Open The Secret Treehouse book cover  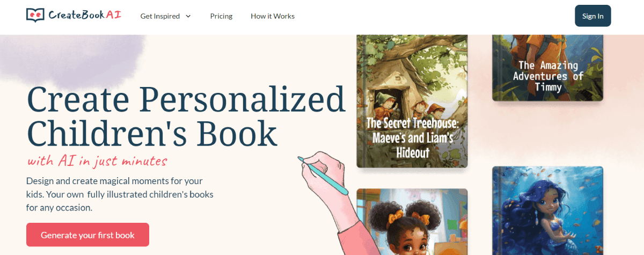click(x=412, y=101)
